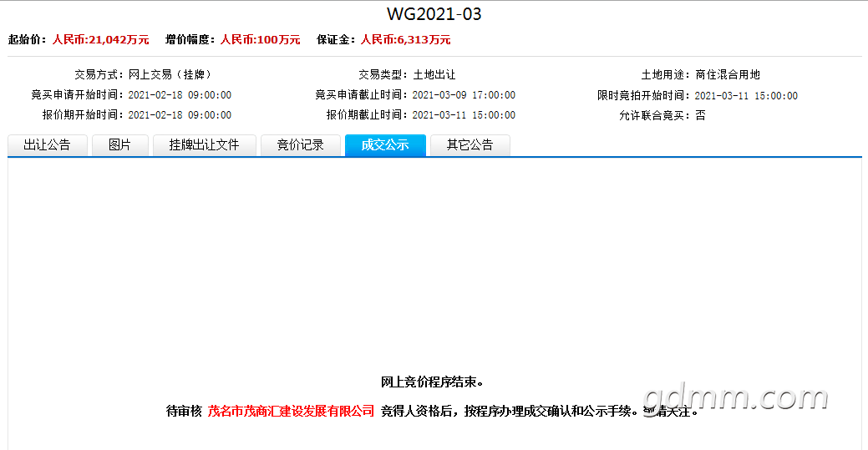Image resolution: width=868 pixels, height=450 pixels.
Task: Click the company name 茂名市茂商汇建设发展有限公司
Action: pyautogui.click(x=291, y=411)
